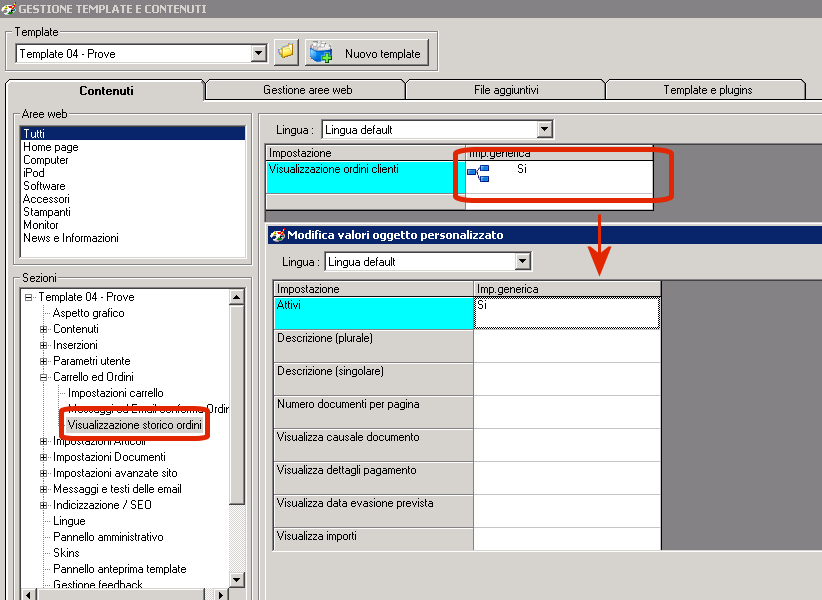Open the yellow folder icon beside template dropdown
This screenshot has width=822, height=600.
[286, 52]
